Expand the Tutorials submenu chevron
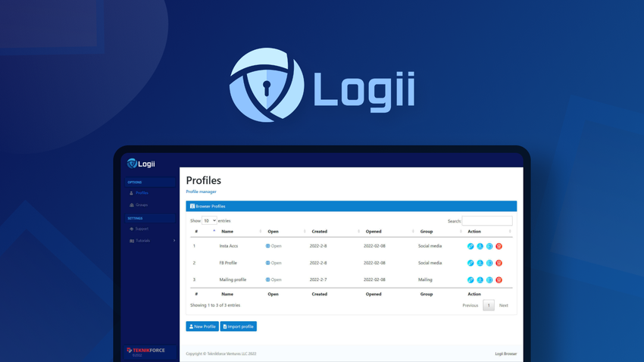 174,241
